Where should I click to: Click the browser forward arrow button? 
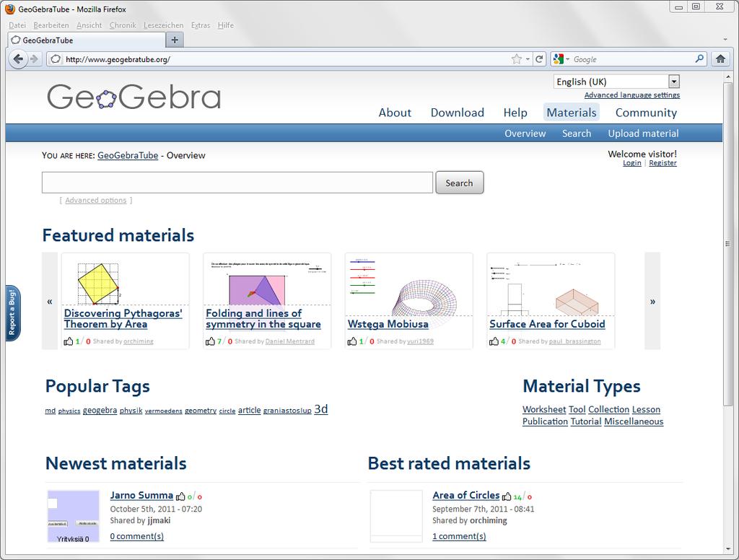coord(34,59)
